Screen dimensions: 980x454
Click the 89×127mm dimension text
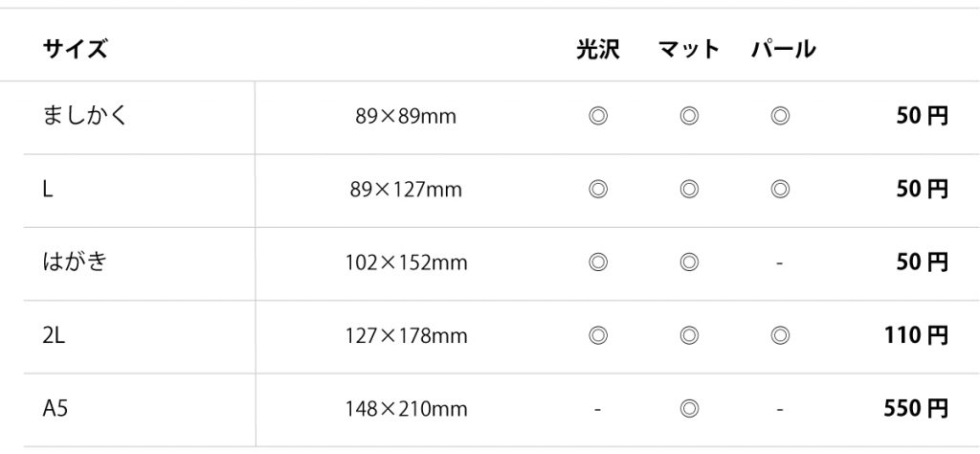406,189
